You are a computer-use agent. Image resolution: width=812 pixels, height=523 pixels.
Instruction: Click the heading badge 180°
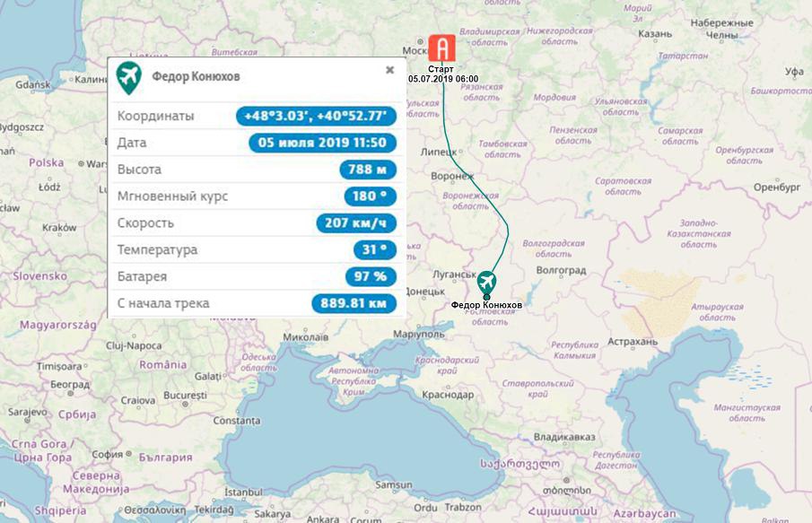pyautogui.click(x=371, y=196)
